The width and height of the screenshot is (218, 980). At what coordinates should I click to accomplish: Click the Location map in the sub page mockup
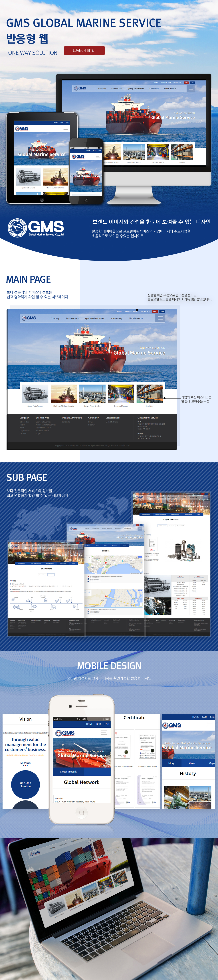click(x=113, y=565)
